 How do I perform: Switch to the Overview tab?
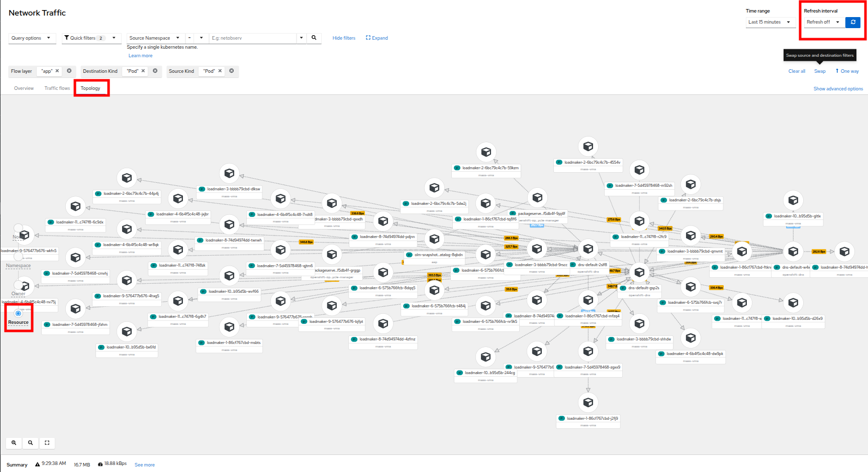[x=24, y=88]
